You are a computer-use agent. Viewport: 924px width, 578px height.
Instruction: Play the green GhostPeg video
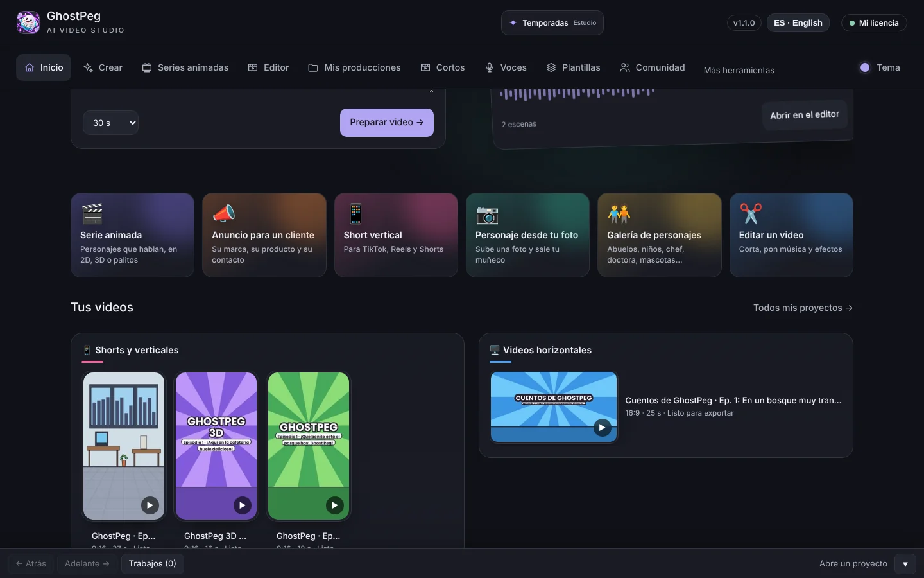click(334, 505)
